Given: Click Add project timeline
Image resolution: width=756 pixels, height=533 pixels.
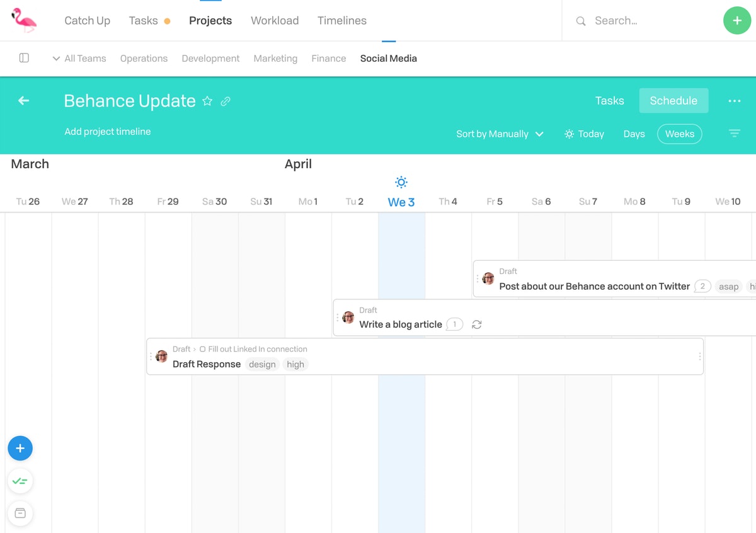Looking at the screenshot, I should pos(108,131).
